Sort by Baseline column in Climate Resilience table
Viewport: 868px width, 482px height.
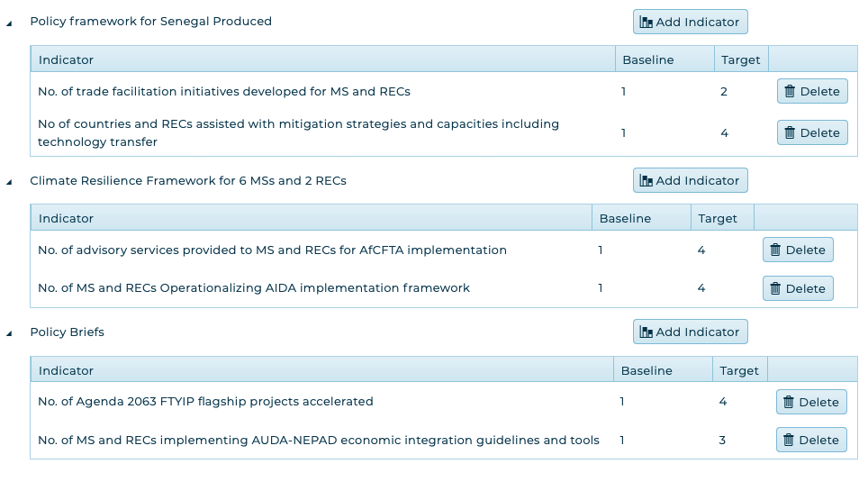(625, 218)
